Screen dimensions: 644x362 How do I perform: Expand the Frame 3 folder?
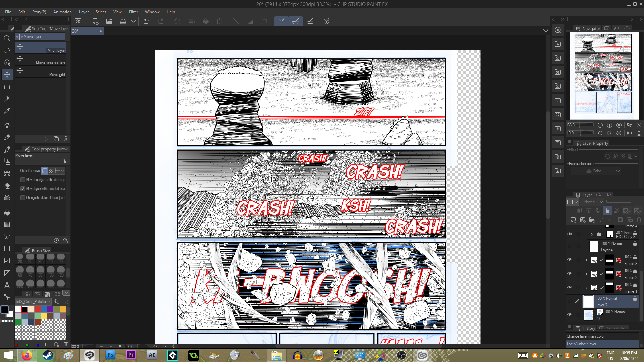click(x=586, y=260)
